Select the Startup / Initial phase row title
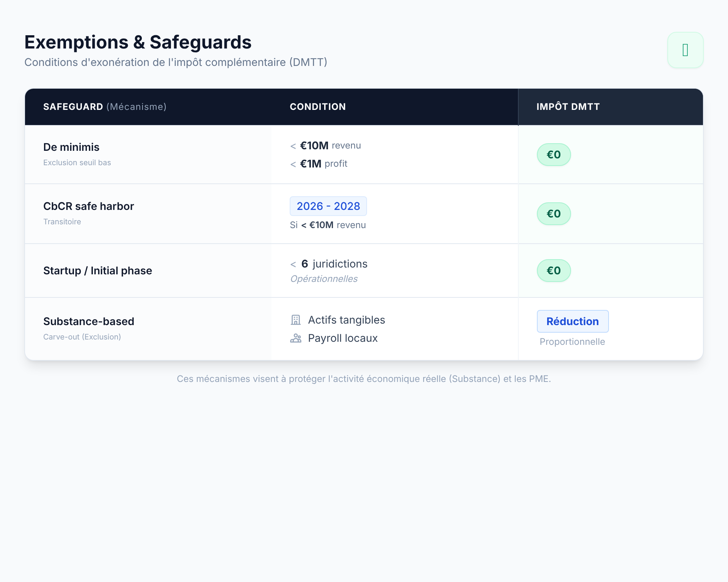Viewport: 728px width, 582px height. click(x=97, y=271)
